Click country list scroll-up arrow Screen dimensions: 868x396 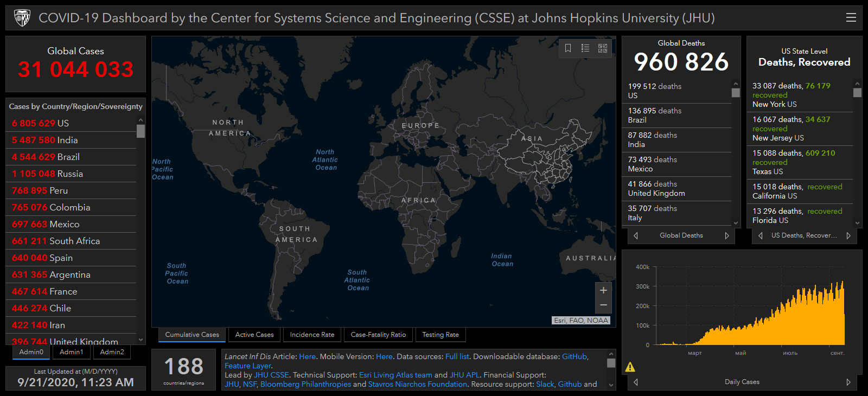(141, 120)
